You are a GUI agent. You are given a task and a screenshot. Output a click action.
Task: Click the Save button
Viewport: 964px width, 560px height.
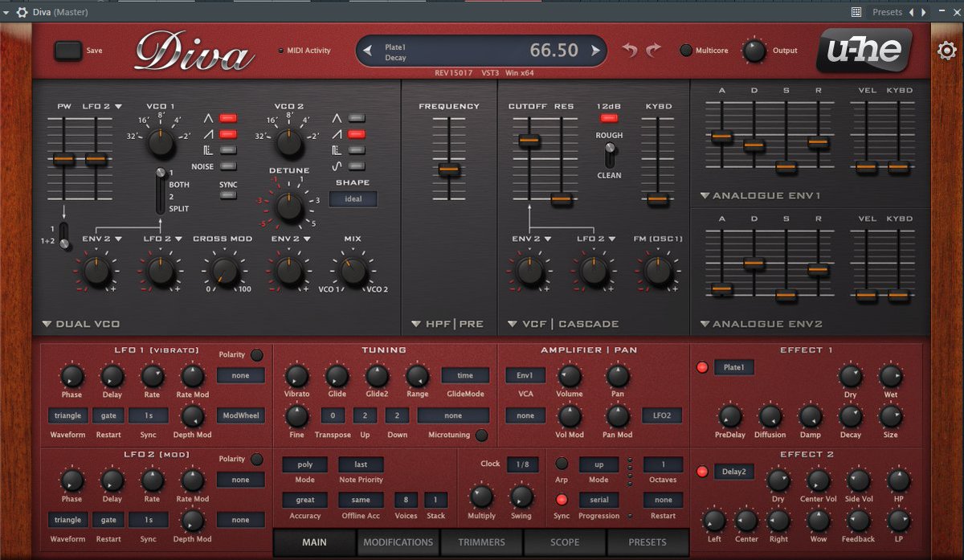pos(69,50)
